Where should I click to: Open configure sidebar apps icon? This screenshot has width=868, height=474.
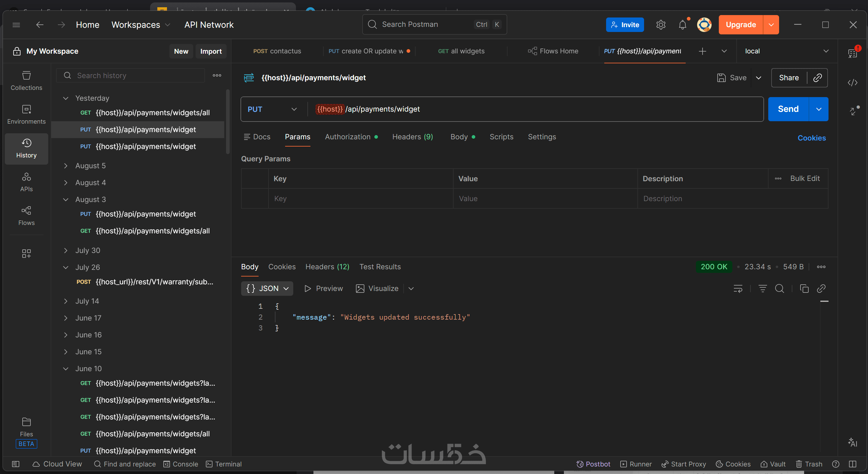[26, 253]
